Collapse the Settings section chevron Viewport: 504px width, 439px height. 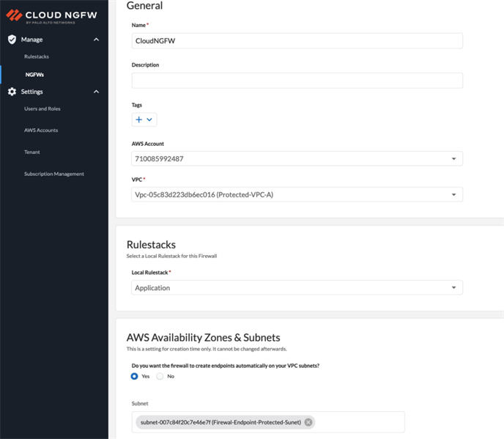(96, 92)
